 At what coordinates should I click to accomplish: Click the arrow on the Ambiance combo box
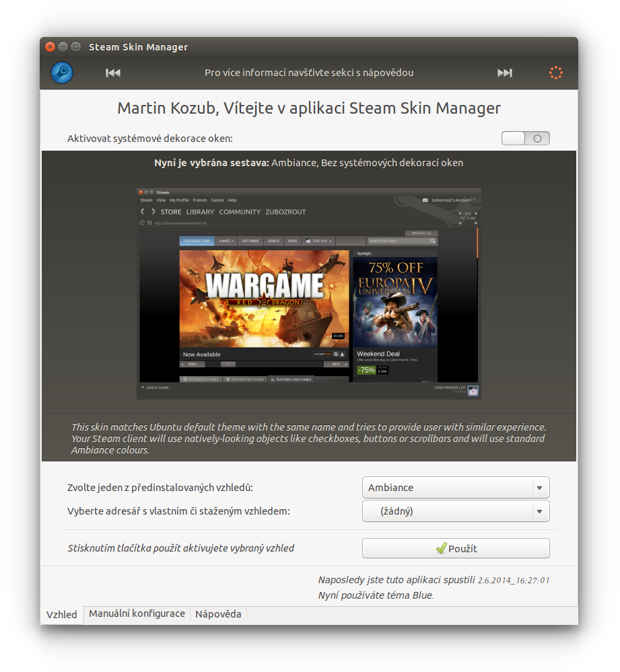point(540,487)
